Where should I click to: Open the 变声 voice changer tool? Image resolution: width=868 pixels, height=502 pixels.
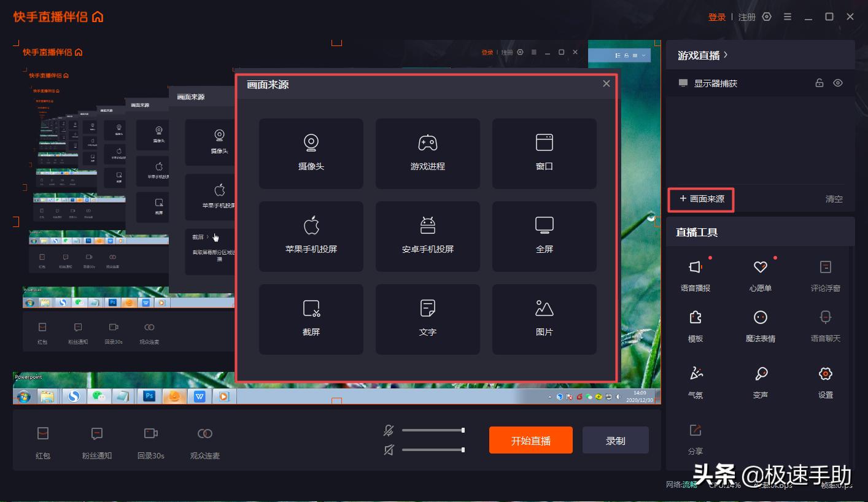(761, 382)
